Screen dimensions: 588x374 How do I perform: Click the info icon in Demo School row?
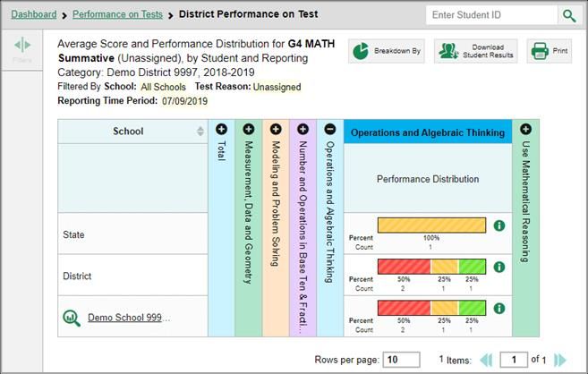[x=499, y=308]
